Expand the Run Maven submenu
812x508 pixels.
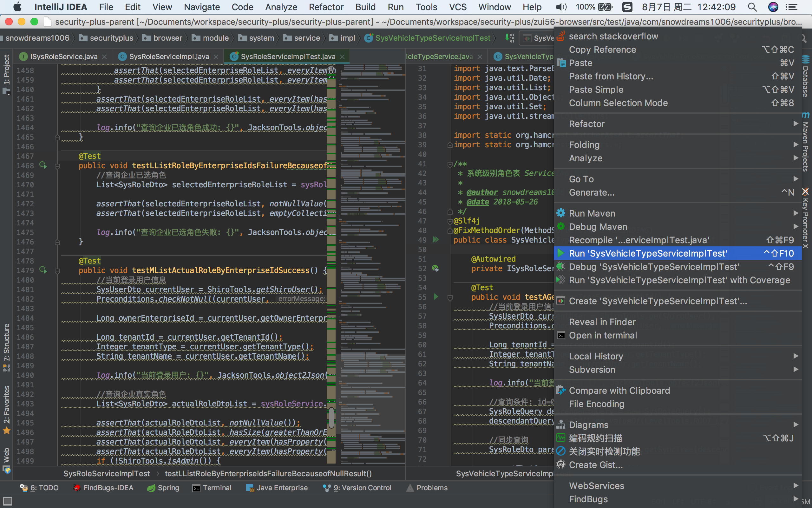[678, 213]
